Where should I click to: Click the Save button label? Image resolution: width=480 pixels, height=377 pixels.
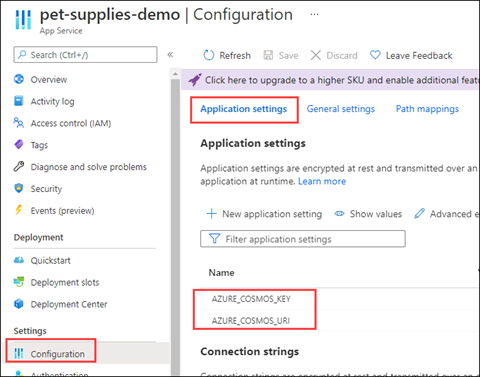pyautogui.click(x=288, y=55)
